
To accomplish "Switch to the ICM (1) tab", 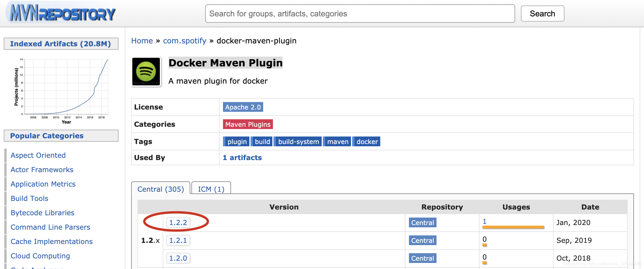I will click(211, 189).
